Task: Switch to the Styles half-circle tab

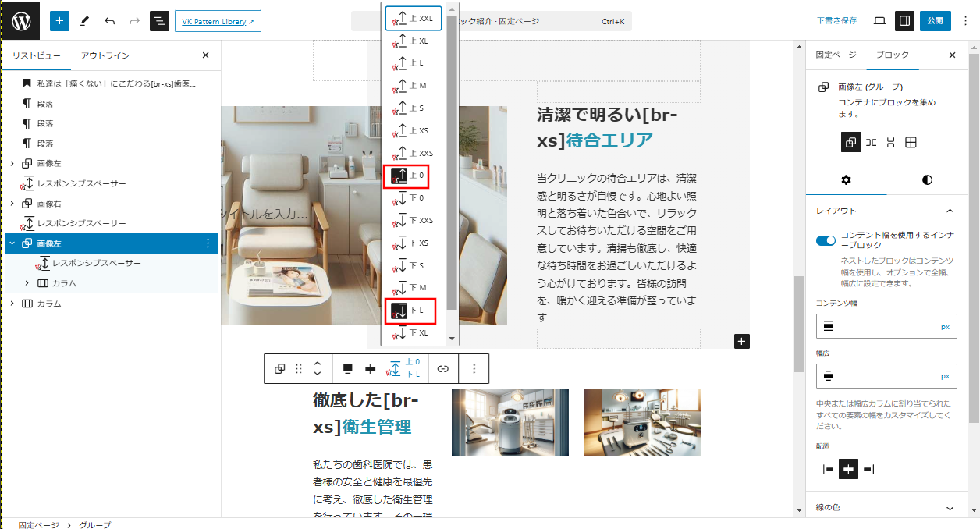Action: 927,179
